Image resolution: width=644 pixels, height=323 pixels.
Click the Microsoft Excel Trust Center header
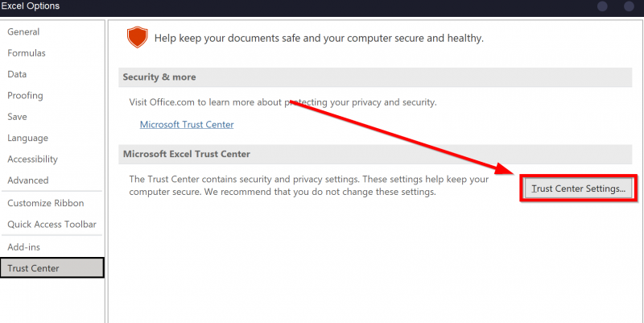point(186,154)
